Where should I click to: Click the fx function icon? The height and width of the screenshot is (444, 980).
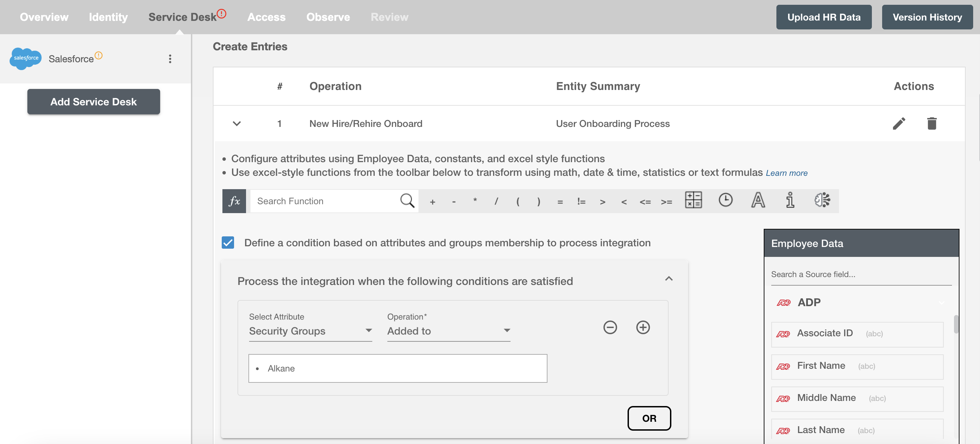[x=234, y=201]
